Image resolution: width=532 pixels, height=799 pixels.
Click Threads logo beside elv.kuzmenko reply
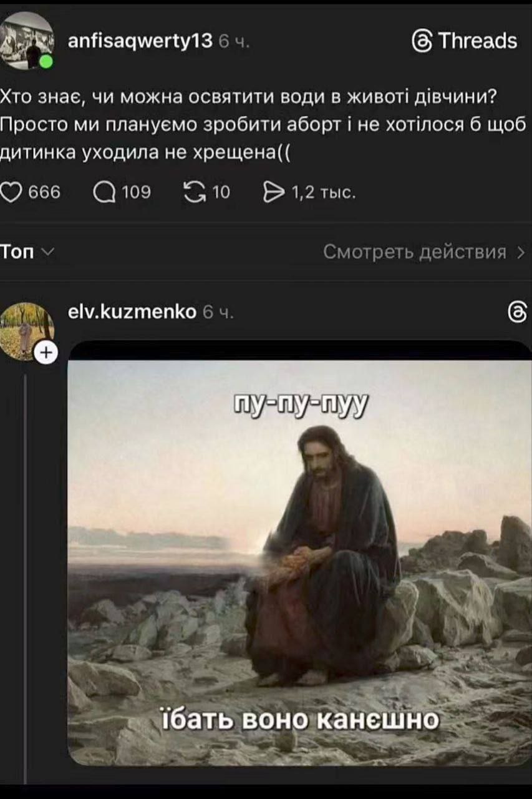[518, 312]
